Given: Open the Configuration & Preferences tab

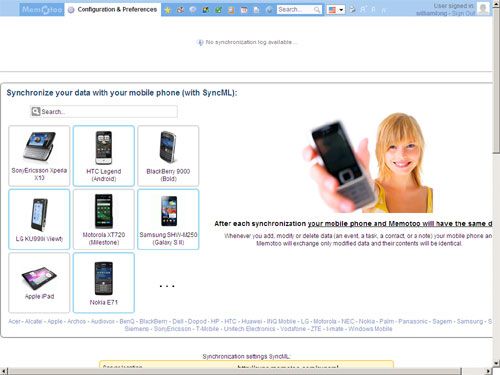Looking at the screenshot, I should pyautogui.click(x=113, y=10).
